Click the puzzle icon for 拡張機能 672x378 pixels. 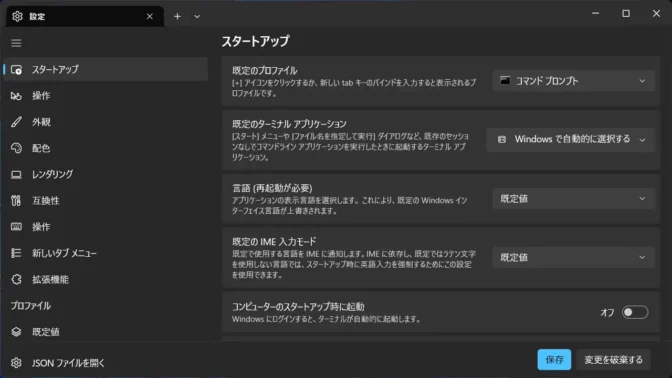point(16,279)
